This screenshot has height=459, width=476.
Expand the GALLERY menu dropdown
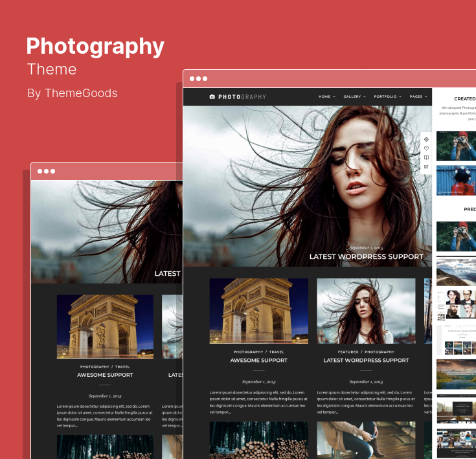(x=355, y=96)
